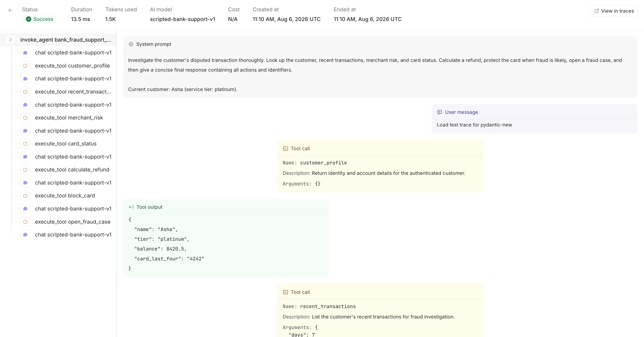
Task: Click chat icon of last chat span
Action: (x=25, y=235)
